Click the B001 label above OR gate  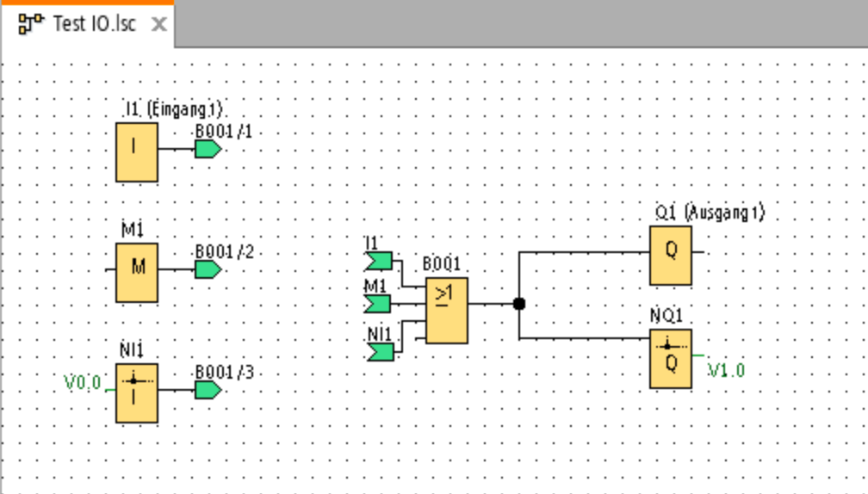[x=441, y=264]
